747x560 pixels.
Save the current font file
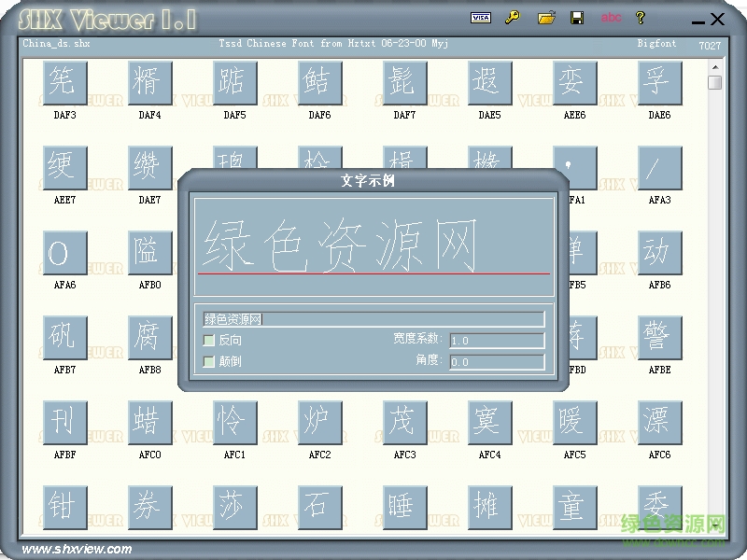pyautogui.click(x=578, y=17)
